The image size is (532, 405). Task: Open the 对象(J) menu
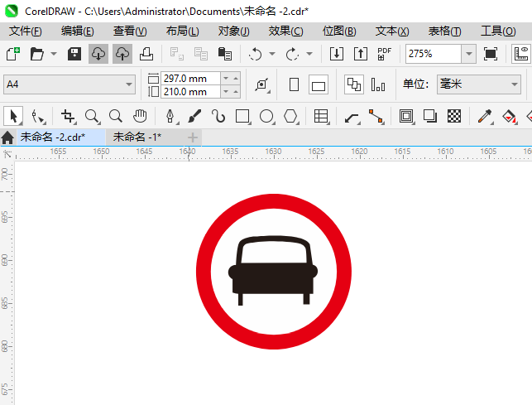click(x=234, y=31)
